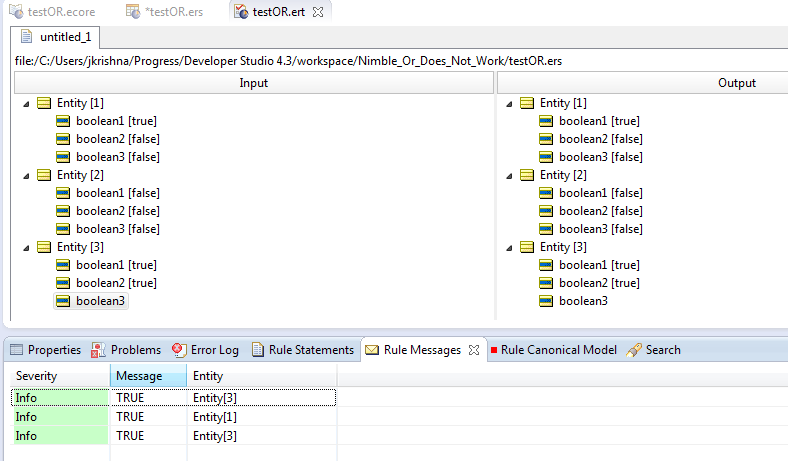Open the Error Log view tab
Image resolution: width=788 pixels, height=461 pixels.
(205, 350)
